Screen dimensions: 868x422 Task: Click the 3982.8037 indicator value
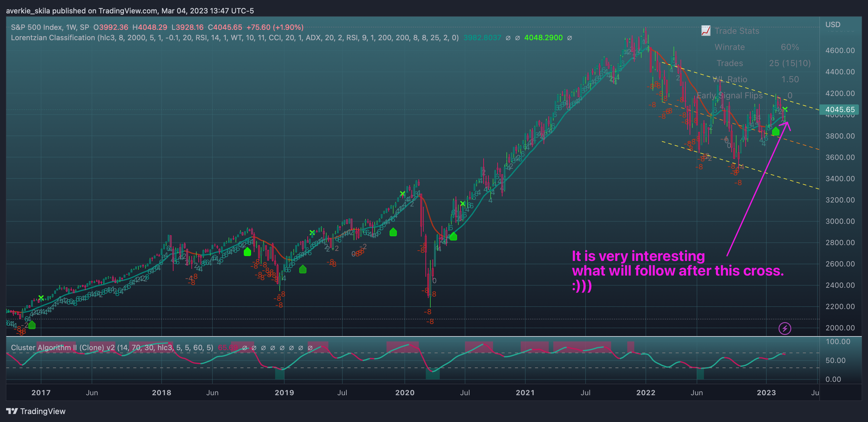(482, 38)
